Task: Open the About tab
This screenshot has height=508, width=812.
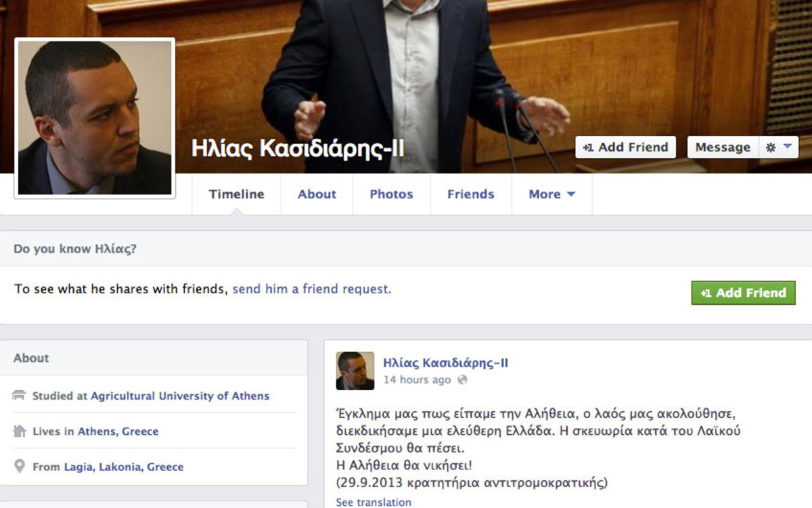Action: pos(317,194)
